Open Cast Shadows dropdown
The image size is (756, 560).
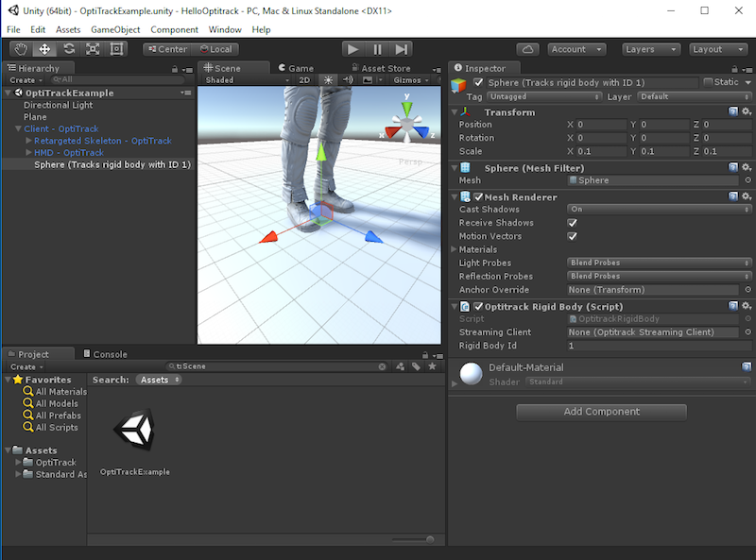[x=659, y=209]
